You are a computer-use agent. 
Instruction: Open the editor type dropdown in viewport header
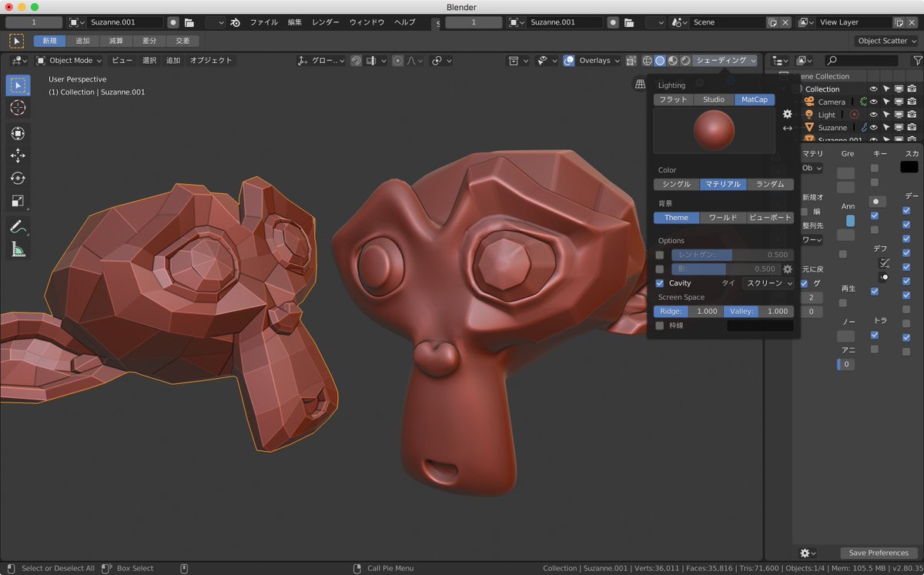(x=19, y=60)
